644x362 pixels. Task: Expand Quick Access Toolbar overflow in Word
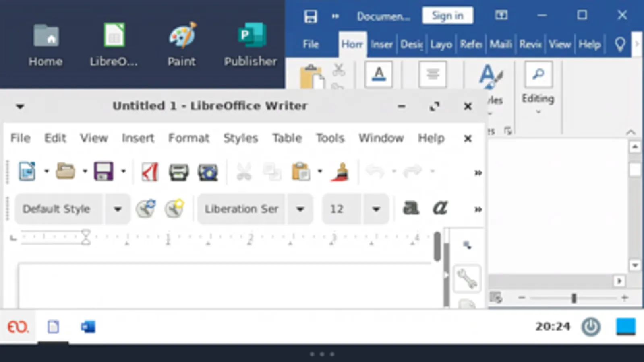click(335, 16)
